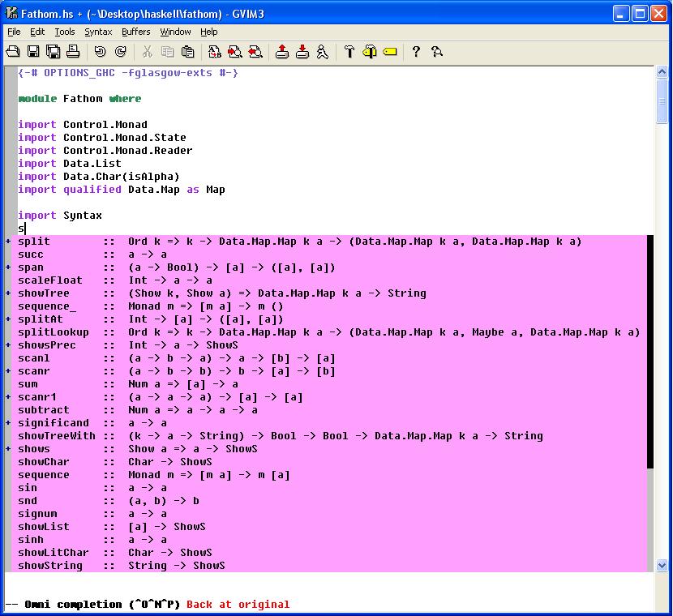673x616 pixels.
Task: Paste text from the clipboard
Action: pyautogui.click(x=187, y=51)
